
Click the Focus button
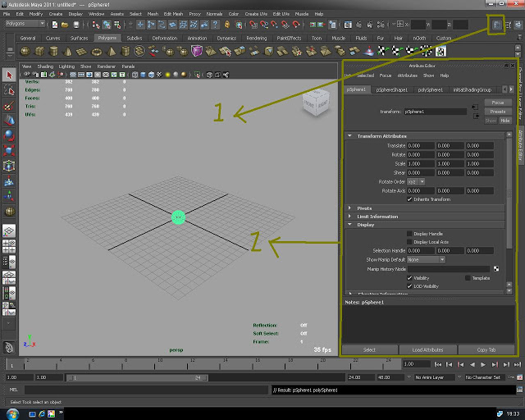(x=498, y=103)
